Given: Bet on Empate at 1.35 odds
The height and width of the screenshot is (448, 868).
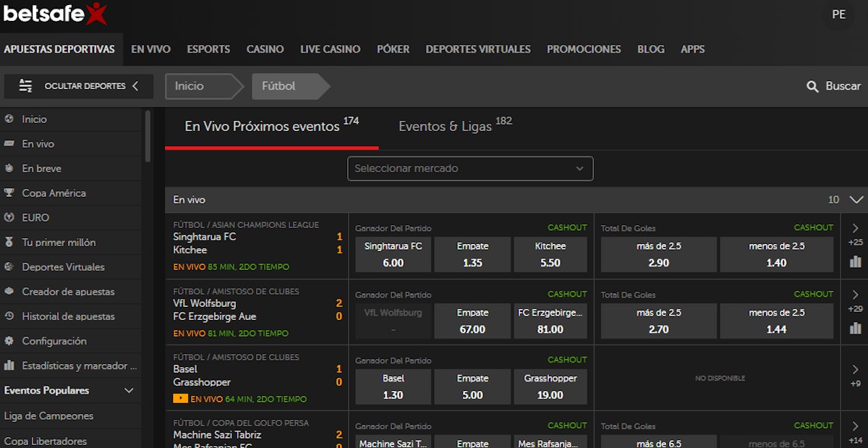Looking at the screenshot, I should [x=472, y=255].
